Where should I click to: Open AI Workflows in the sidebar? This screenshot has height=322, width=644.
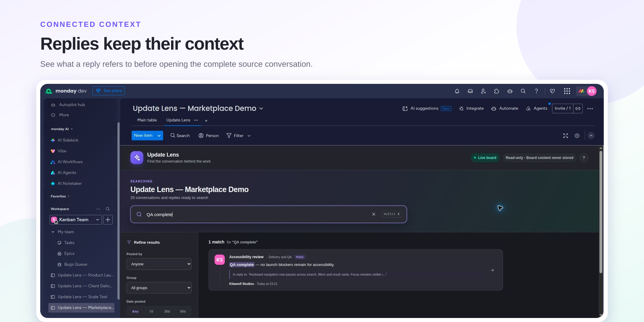66,162
